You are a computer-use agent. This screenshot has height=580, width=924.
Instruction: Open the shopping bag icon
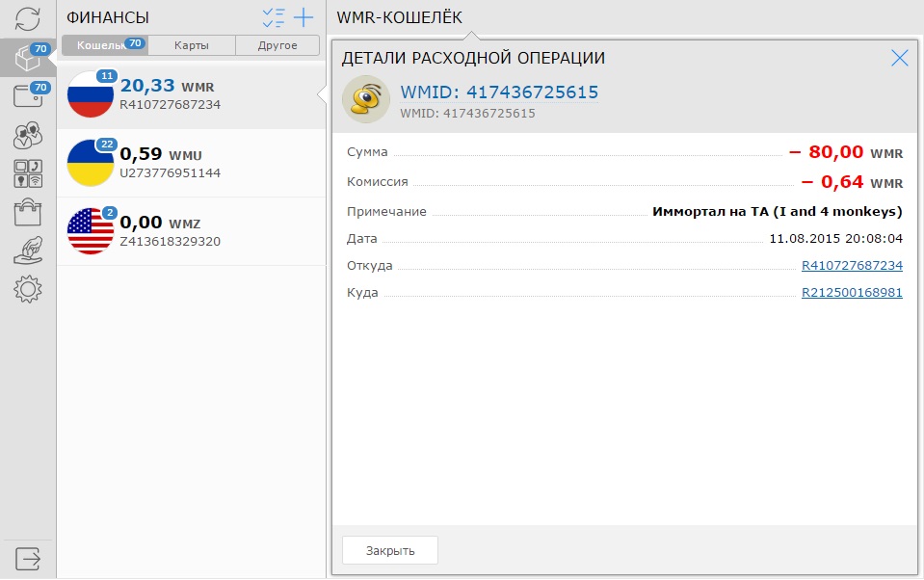coord(28,211)
